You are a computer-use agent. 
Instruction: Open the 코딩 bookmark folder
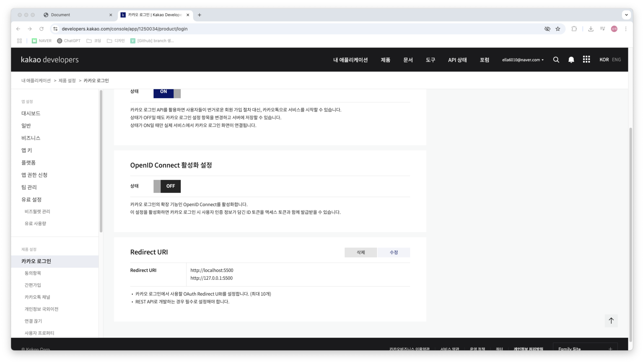(x=94, y=41)
